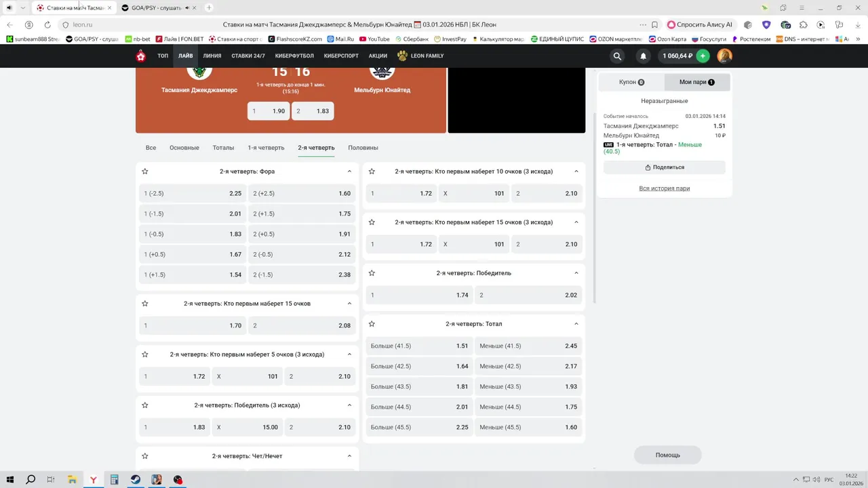Screen dimensions: 868x488
Task: Select 'Меньше (45.5)' odds 1.60
Action: (x=528, y=427)
